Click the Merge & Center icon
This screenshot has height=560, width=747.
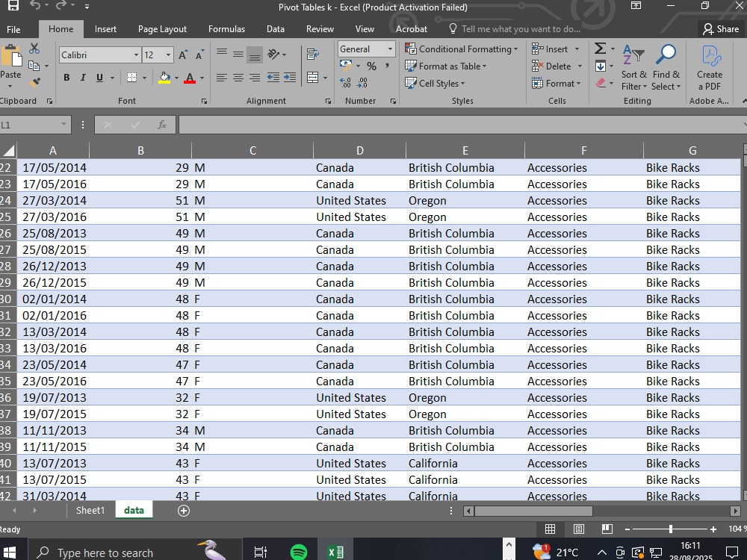coord(312,78)
